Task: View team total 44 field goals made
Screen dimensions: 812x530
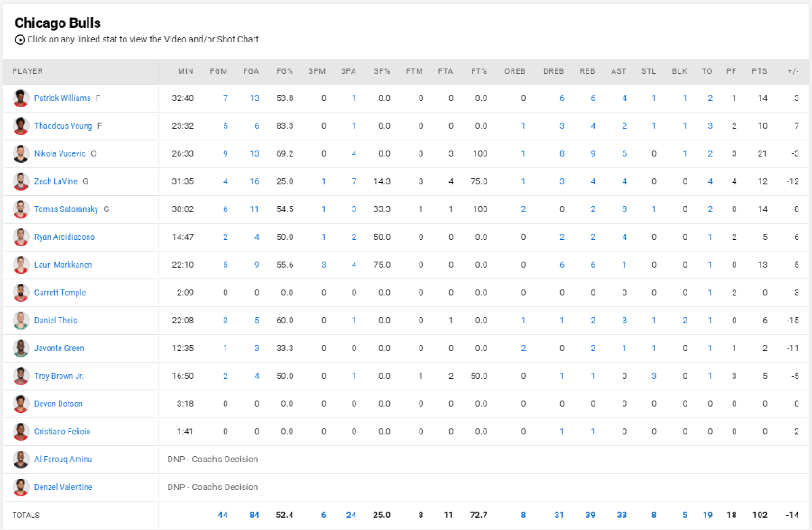Action: (x=223, y=515)
